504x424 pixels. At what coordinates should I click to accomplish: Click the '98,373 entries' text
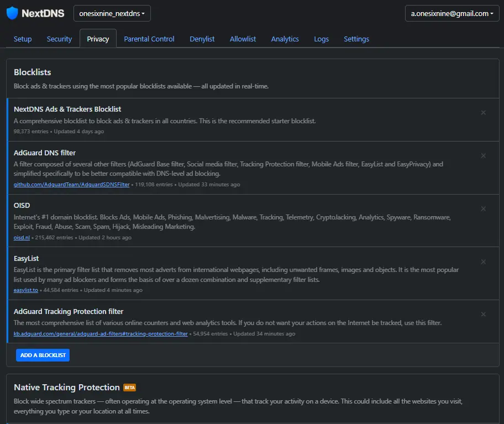[31, 132]
